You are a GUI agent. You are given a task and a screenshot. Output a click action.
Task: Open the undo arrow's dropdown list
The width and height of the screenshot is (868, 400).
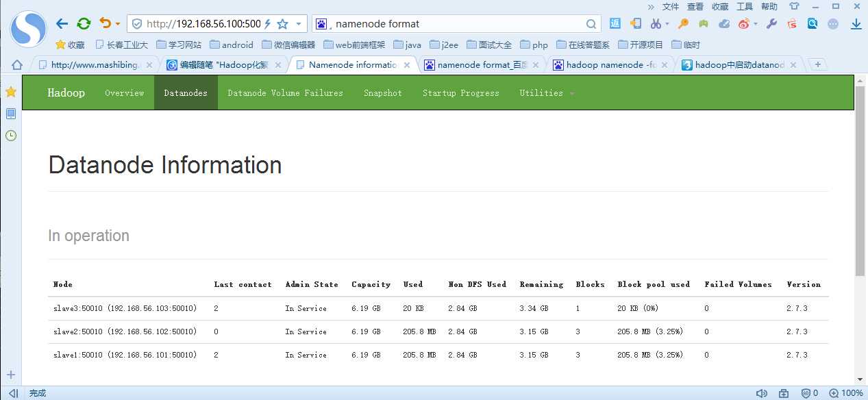click(118, 24)
